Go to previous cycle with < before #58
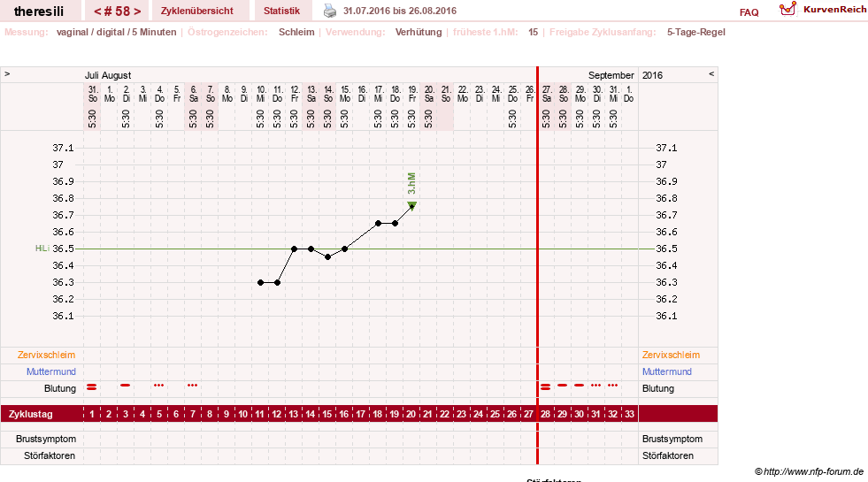 pos(96,11)
